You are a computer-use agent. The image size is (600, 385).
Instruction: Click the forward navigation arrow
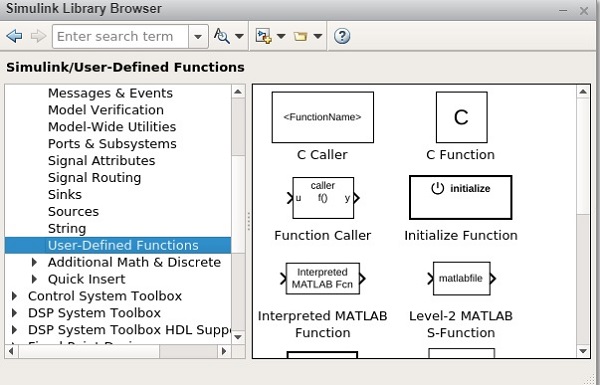(x=38, y=36)
